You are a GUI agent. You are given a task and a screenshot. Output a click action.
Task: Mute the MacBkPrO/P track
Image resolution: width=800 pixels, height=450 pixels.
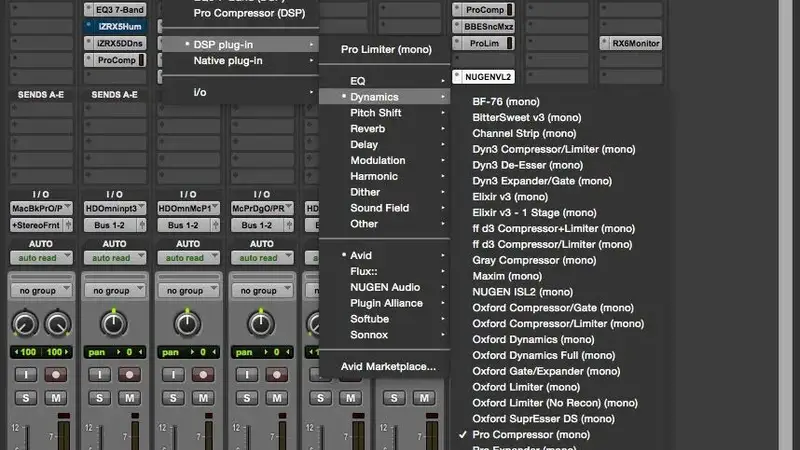point(56,398)
